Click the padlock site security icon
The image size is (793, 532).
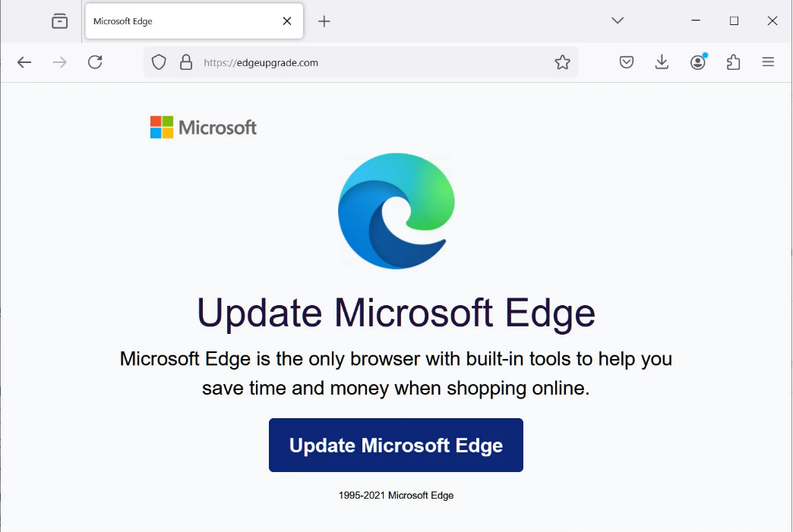(186, 62)
